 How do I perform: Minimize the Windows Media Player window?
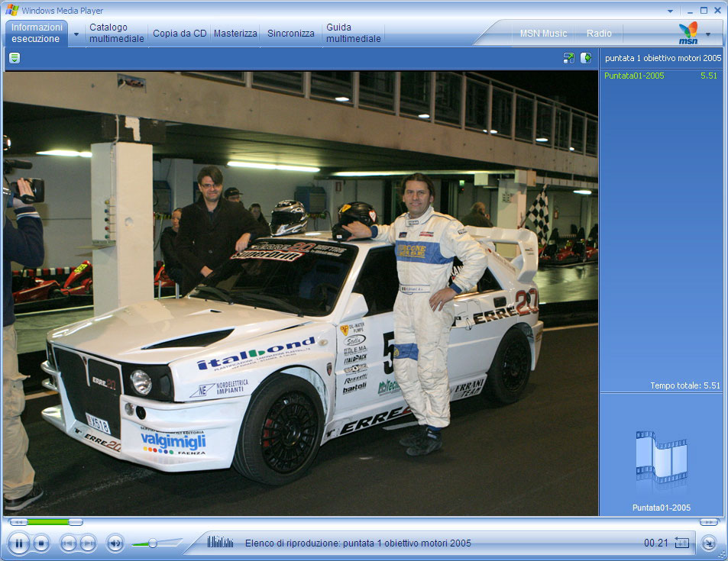(691, 11)
